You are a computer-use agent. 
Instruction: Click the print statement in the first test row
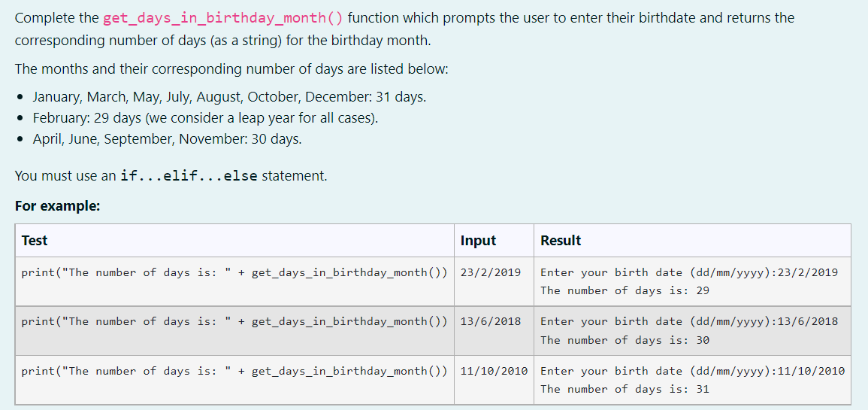coord(234,272)
